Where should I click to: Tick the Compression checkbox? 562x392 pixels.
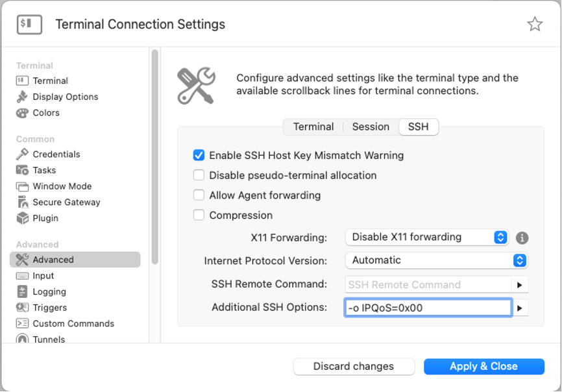click(199, 215)
